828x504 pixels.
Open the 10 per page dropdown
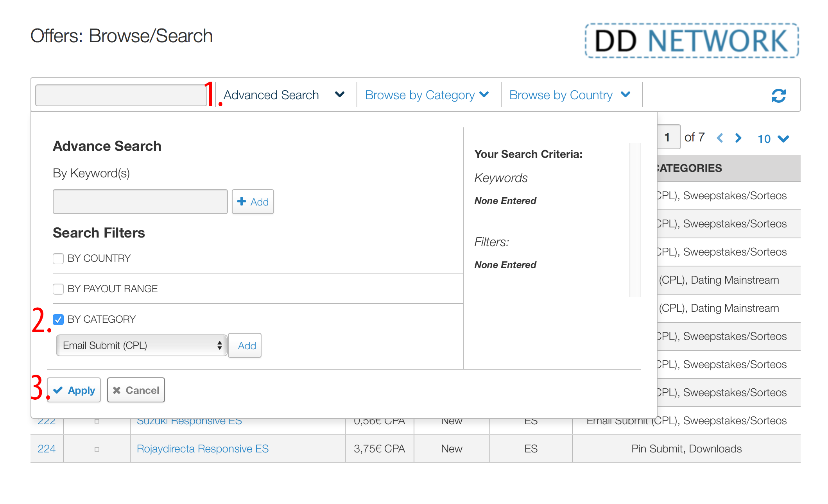tap(773, 139)
